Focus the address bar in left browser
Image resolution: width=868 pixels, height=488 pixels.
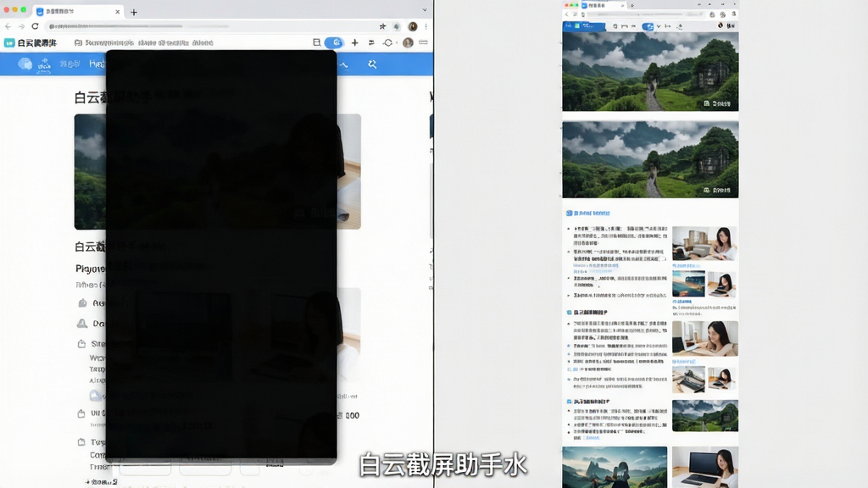click(210, 26)
